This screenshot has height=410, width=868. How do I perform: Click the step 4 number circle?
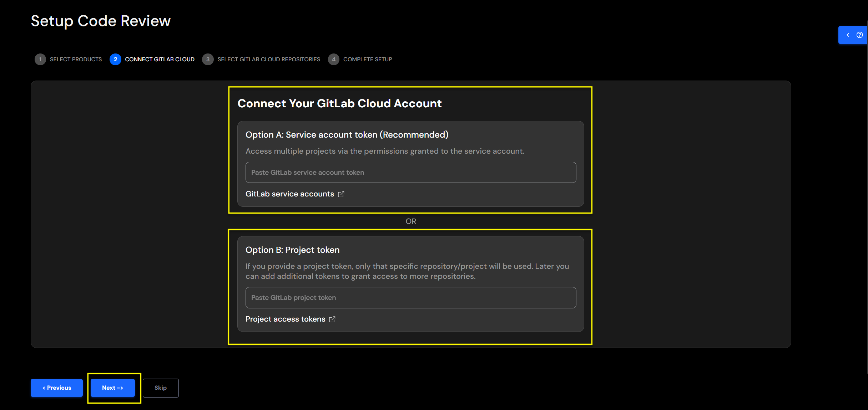[x=334, y=59]
